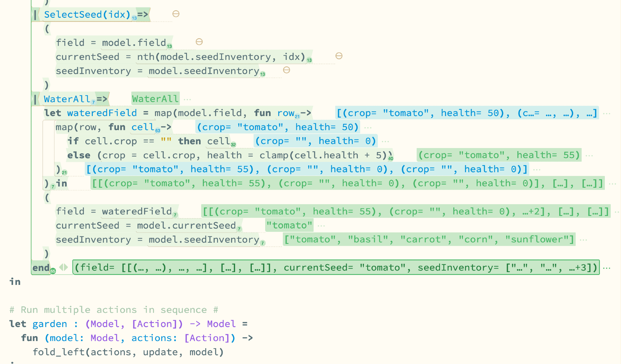The width and height of the screenshot is (621, 364).
Task: Click the 63 badge beside fun cell
Action: tap(158, 131)
